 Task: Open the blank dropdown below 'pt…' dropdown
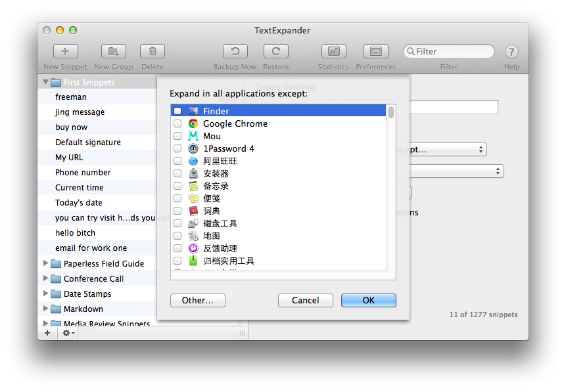(x=457, y=171)
